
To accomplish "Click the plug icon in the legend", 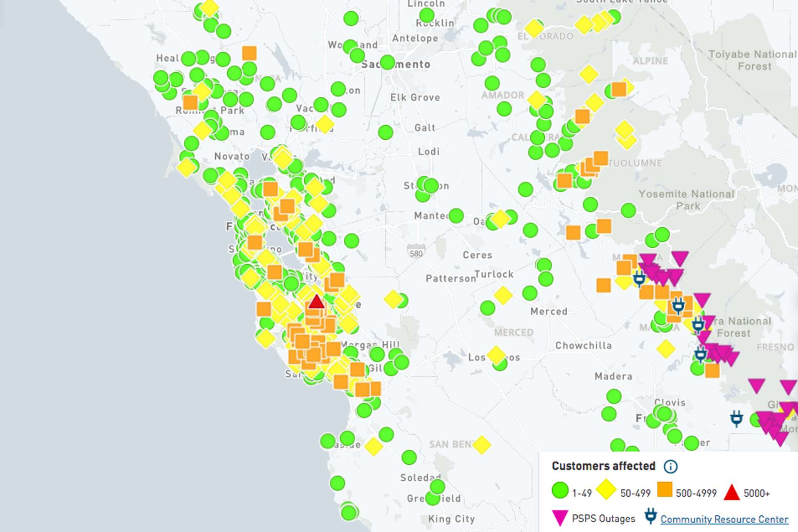I will (651, 516).
